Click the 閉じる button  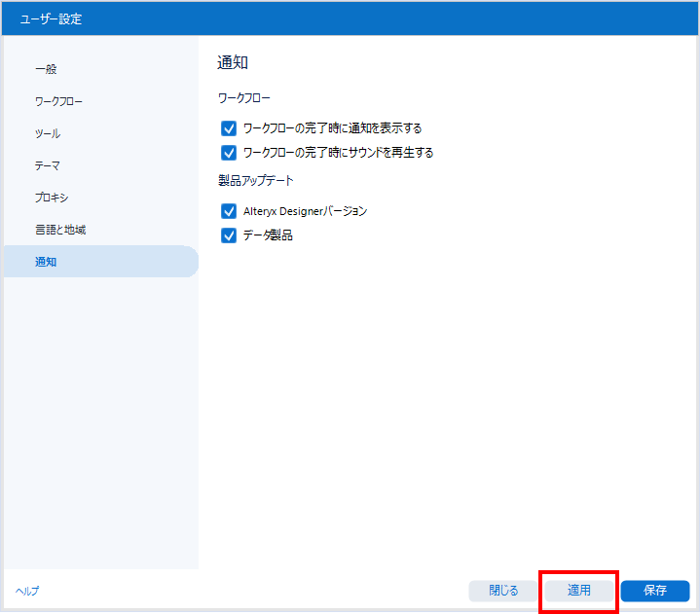503,591
